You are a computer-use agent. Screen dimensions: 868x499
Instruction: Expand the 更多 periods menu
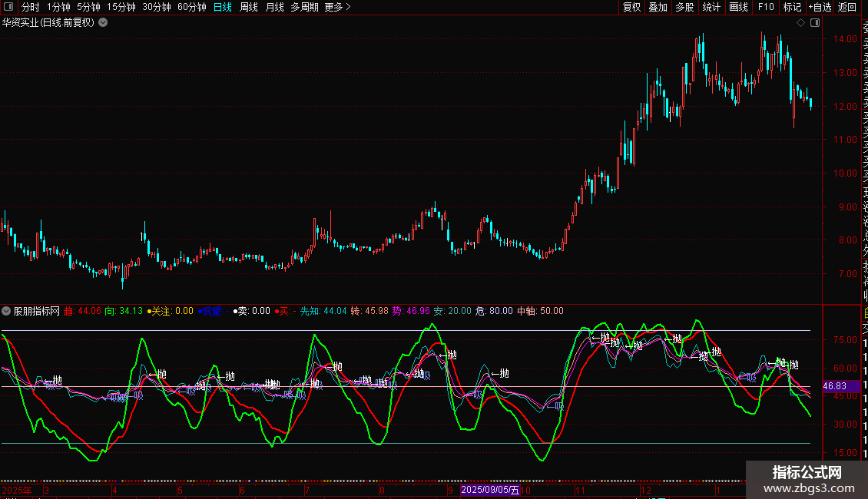(337, 7)
